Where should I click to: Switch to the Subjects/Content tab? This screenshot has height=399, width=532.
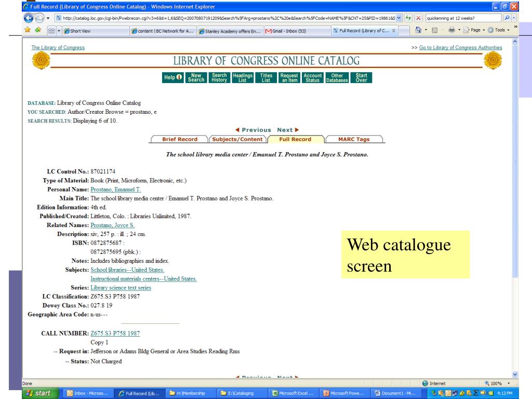pyautogui.click(x=237, y=139)
